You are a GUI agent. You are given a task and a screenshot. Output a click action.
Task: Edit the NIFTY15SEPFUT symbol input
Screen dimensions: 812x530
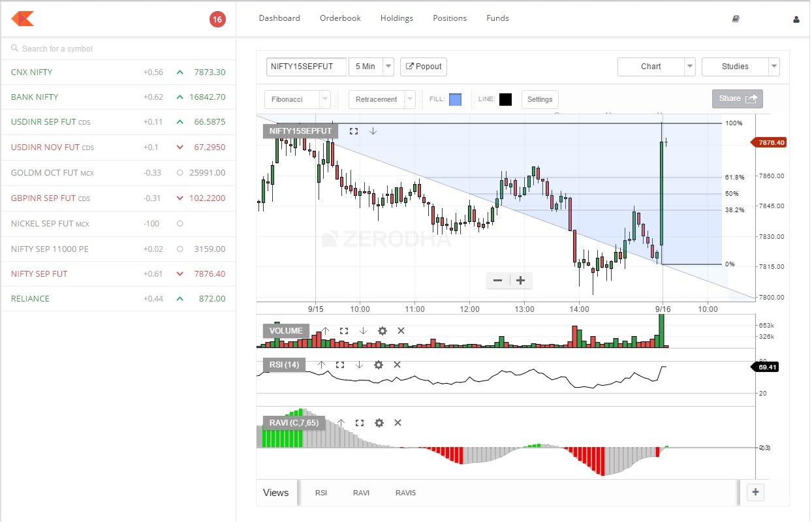[306, 67]
